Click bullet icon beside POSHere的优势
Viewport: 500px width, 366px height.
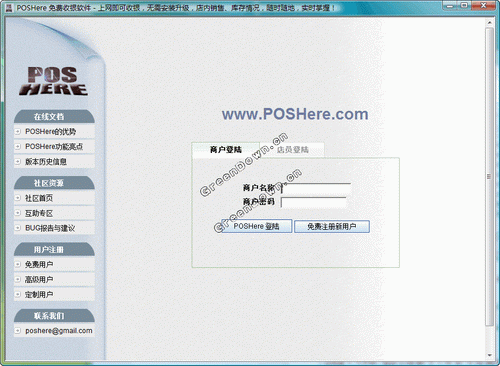[x=18, y=132]
